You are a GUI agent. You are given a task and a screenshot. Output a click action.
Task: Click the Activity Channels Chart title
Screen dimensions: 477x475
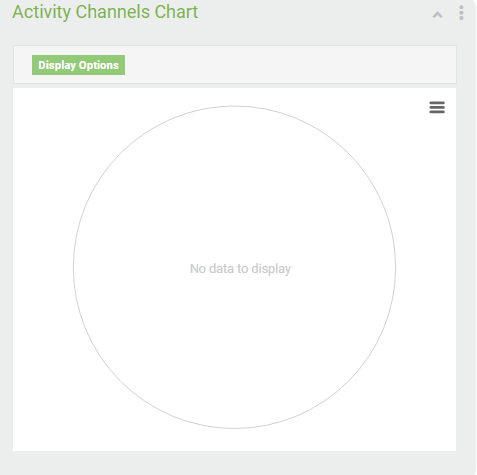point(105,12)
